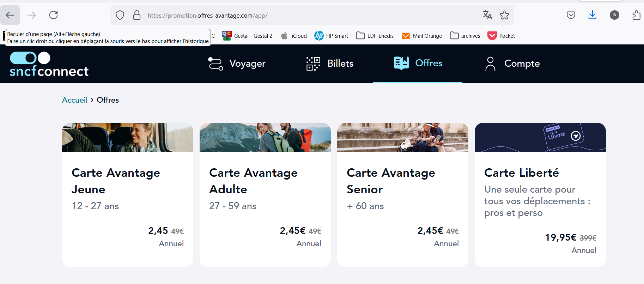The width and height of the screenshot is (644, 284).
Task: Open the account avatar B icon
Action: [x=614, y=15]
